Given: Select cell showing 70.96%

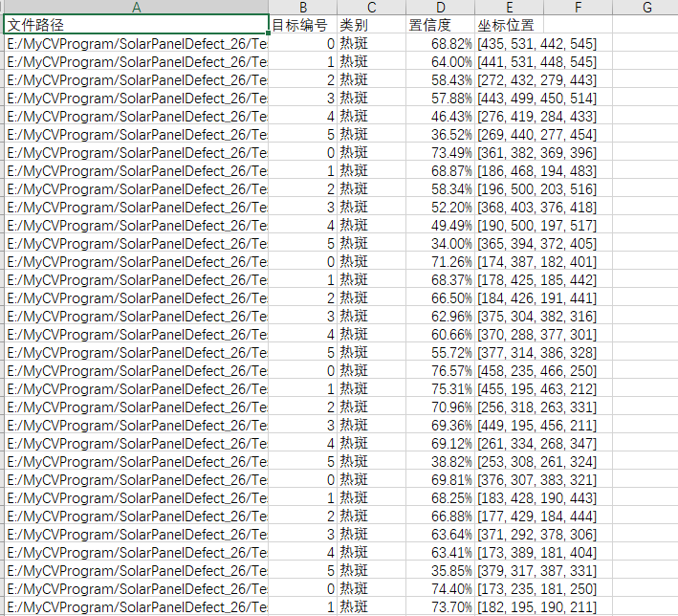Looking at the screenshot, I should tap(440, 407).
